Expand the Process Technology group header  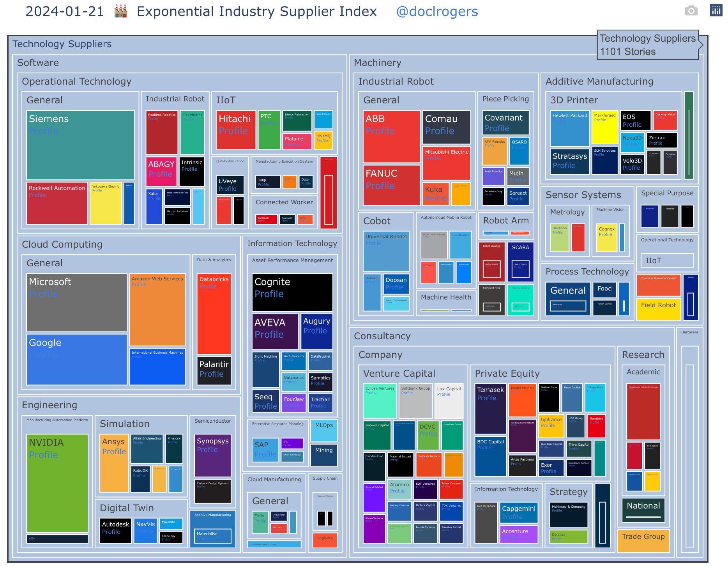pyautogui.click(x=587, y=272)
